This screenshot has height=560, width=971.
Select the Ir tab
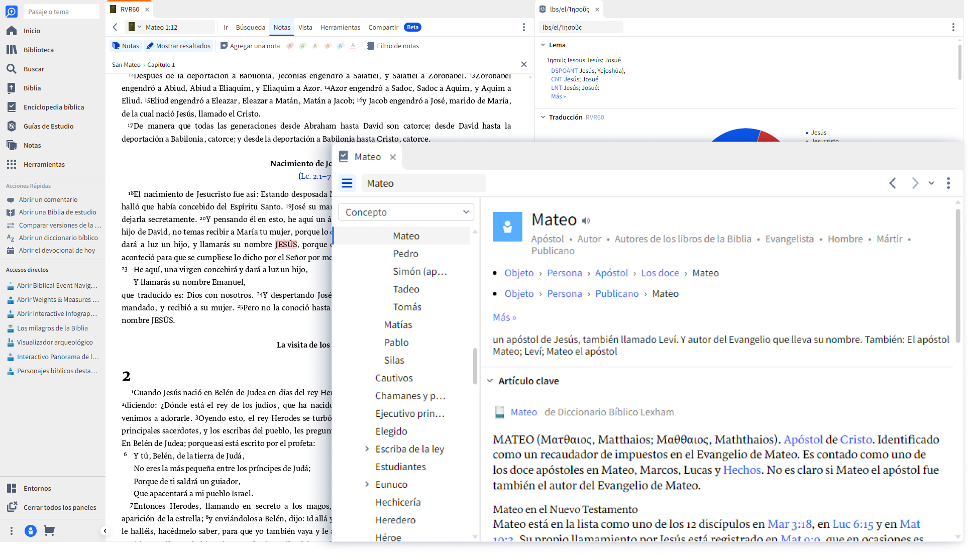(x=226, y=27)
